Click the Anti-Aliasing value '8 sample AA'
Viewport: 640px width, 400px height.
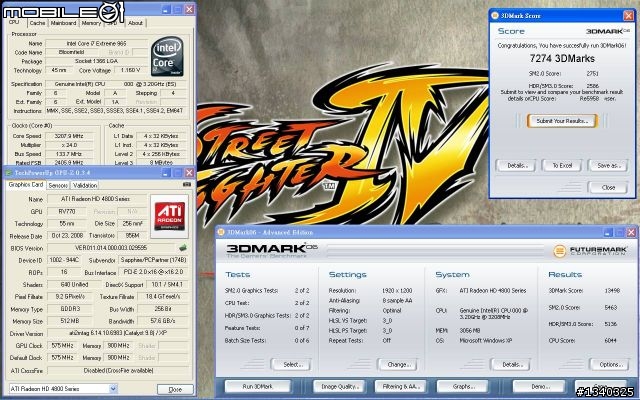point(397,300)
